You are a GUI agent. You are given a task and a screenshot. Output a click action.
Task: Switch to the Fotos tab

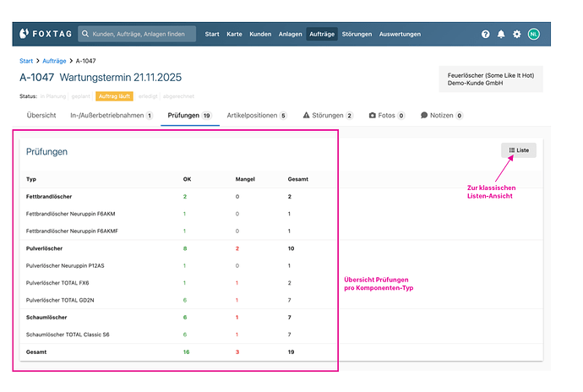tap(387, 115)
